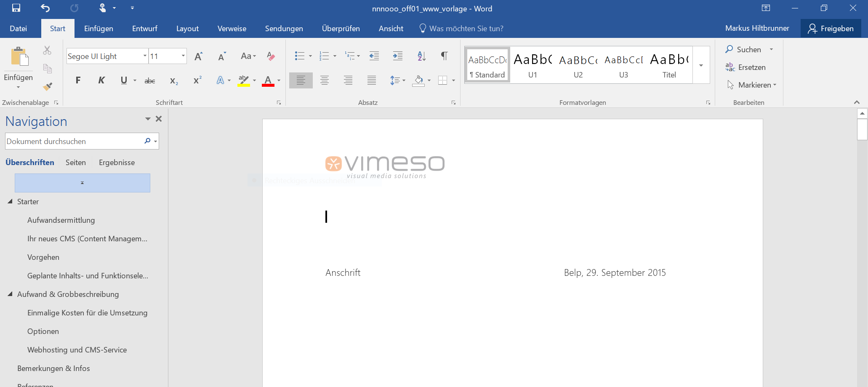The height and width of the screenshot is (387, 868).
Task: Click the subscript X2 icon
Action: [173, 80]
